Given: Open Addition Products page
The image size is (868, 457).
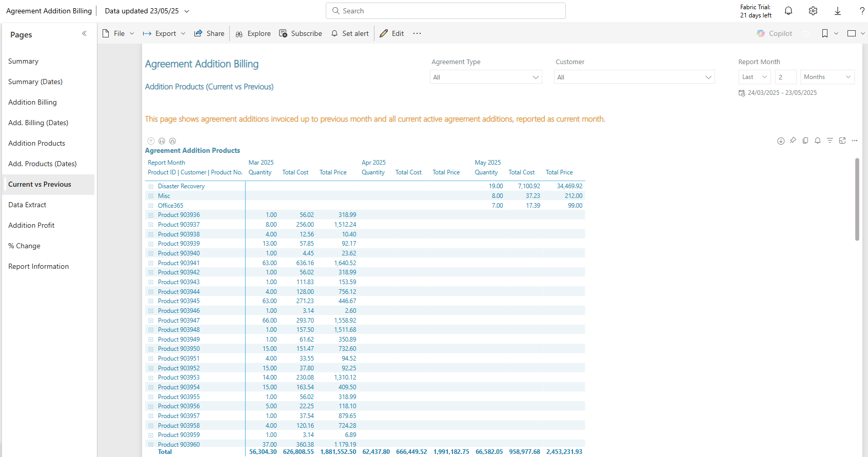Looking at the screenshot, I should point(48,143).
